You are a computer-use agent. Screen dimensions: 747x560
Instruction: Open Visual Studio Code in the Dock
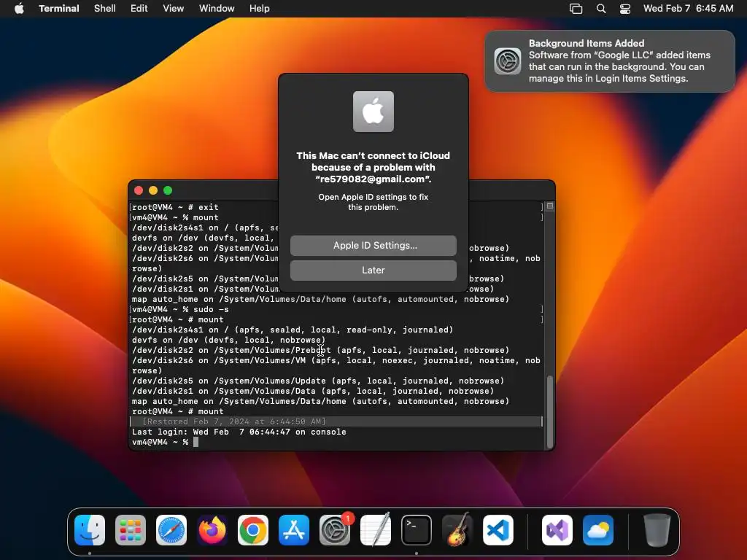pos(498,530)
